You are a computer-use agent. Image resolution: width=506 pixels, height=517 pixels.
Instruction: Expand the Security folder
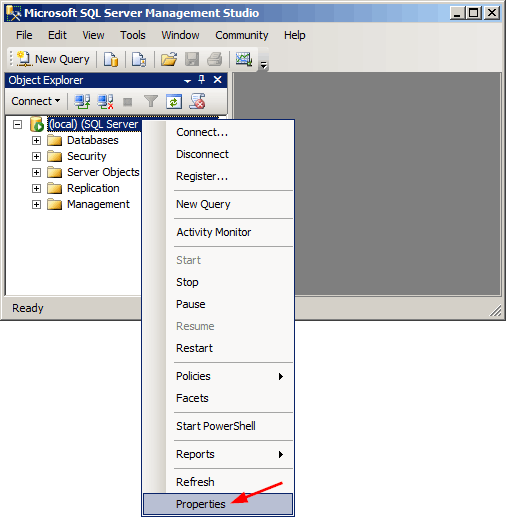36,156
